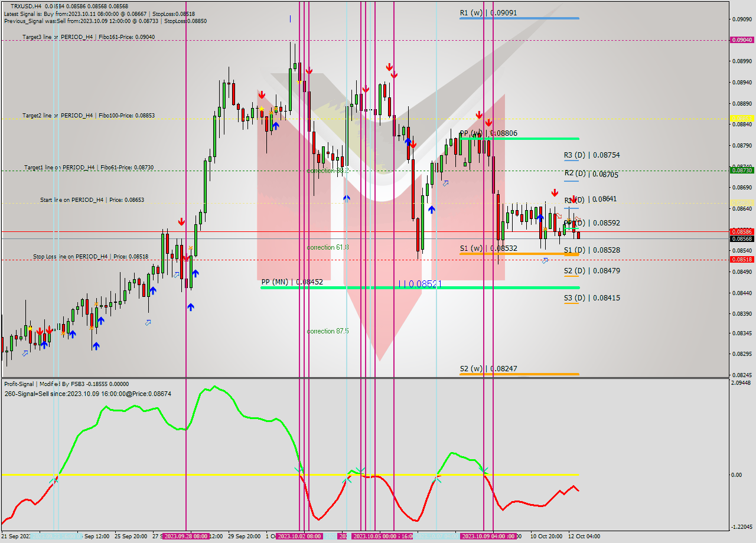This screenshot has width=756, height=543.
Task: Click the '10 Oct 20:00' time axis label
Action: (x=546, y=537)
